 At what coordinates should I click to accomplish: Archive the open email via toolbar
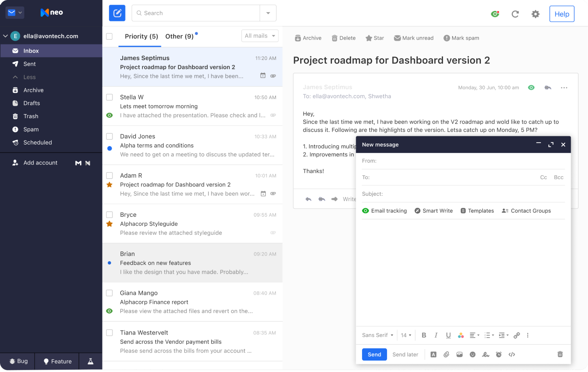coord(307,38)
